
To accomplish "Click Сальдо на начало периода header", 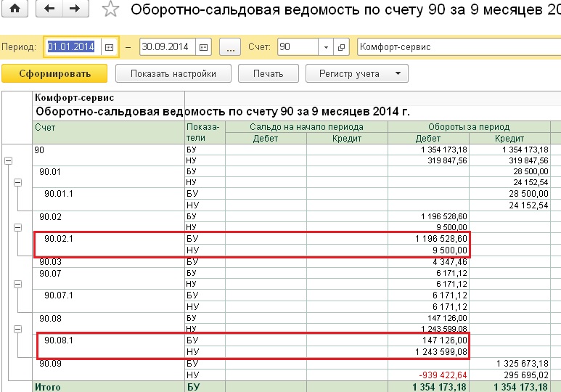I will coord(306,127).
